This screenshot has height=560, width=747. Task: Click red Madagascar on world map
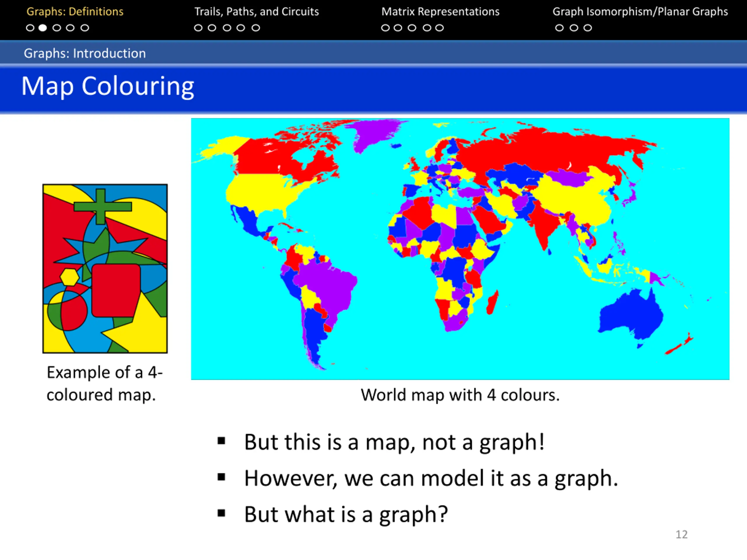coord(492,302)
